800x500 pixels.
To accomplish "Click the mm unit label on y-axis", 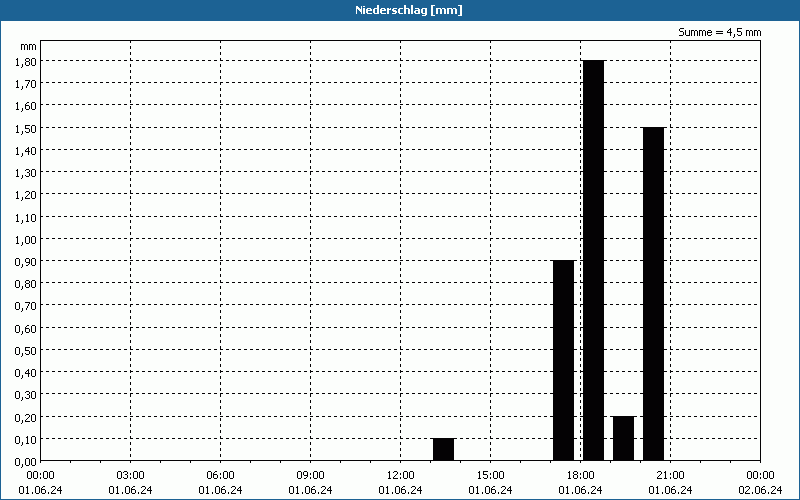I will click(29, 46).
